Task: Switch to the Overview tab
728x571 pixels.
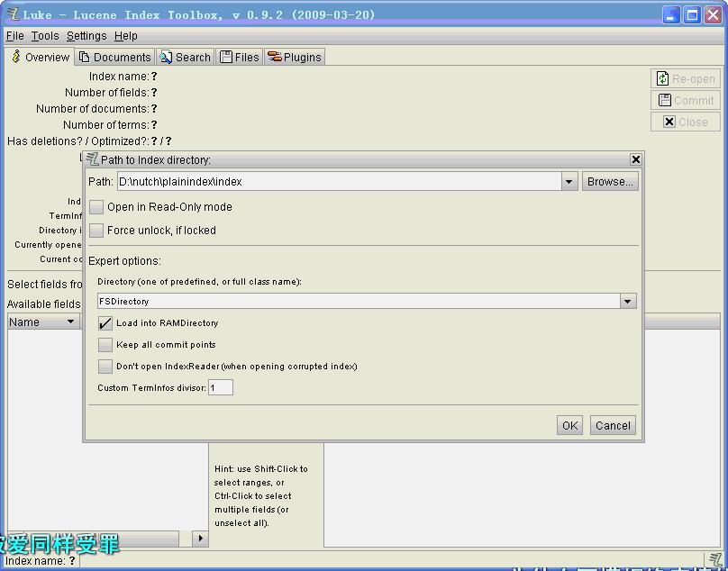Action: pos(40,57)
